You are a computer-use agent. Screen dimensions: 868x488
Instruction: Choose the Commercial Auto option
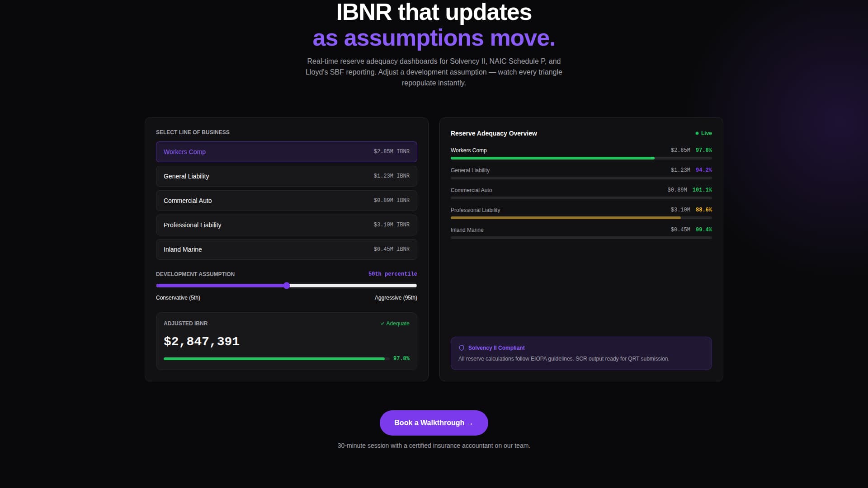286,201
